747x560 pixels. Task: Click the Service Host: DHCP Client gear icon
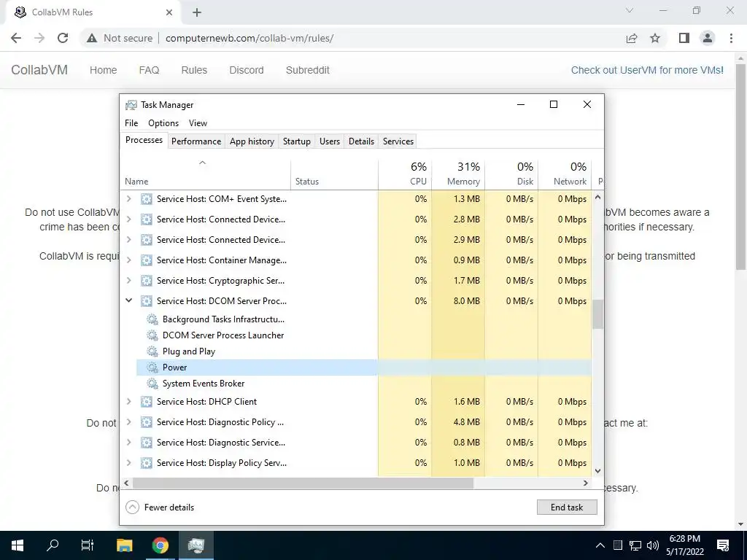[x=146, y=402]
